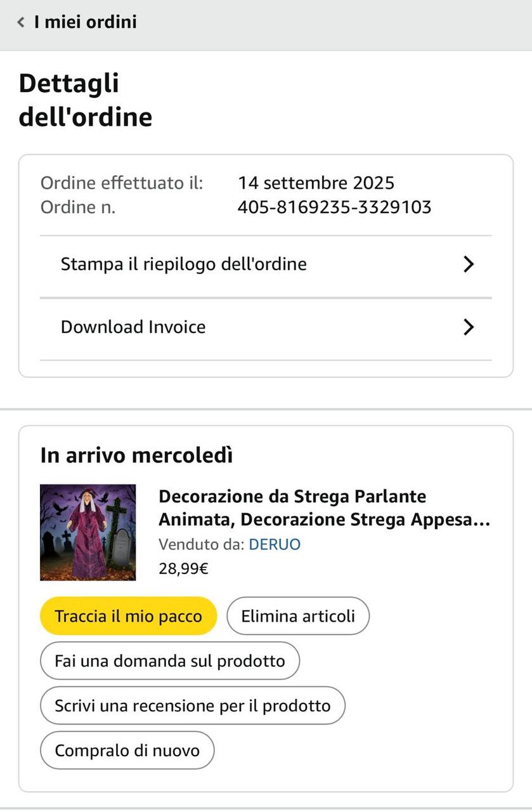Viewport: 532px width, 812px height.
Task: Click the order date 14 settembre 2025
Action: pyautogui.click(x=316, y=183)
